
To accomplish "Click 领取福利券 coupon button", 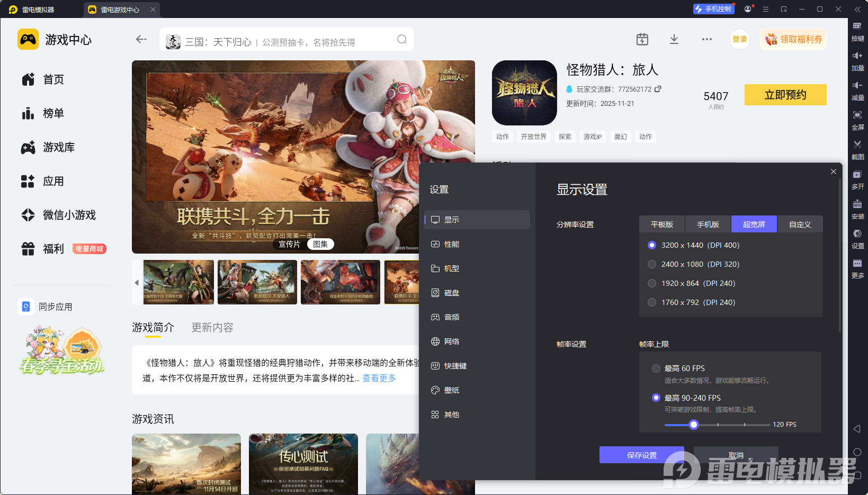I will pyautogui.click(x=793, y=39).
